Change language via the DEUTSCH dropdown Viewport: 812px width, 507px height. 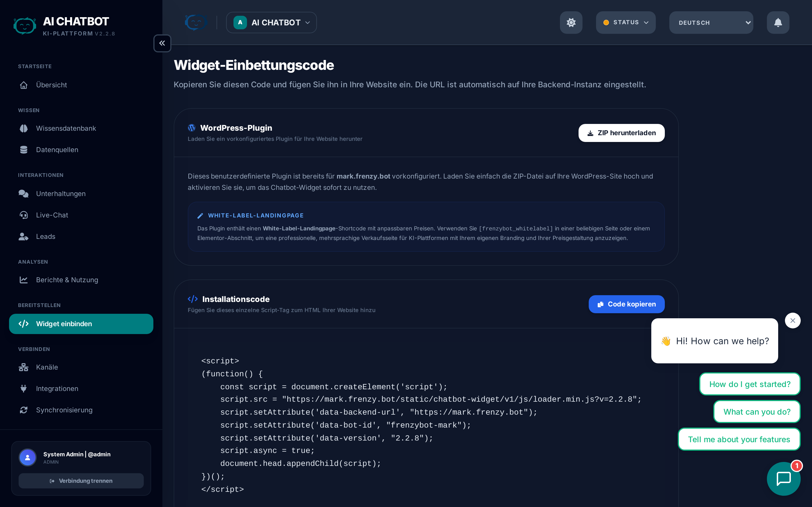coord(711,23)
